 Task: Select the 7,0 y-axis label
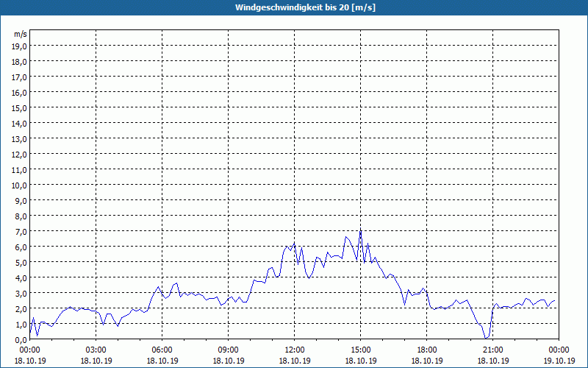click(22, 232)
